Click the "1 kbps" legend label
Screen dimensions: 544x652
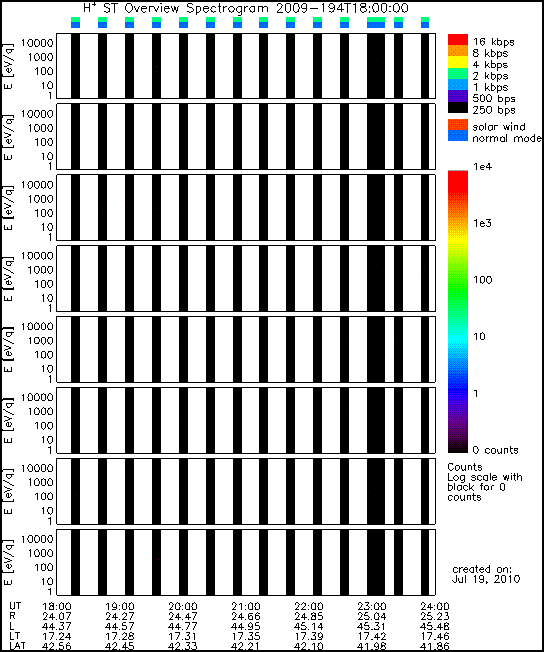[x=490, y=87]
